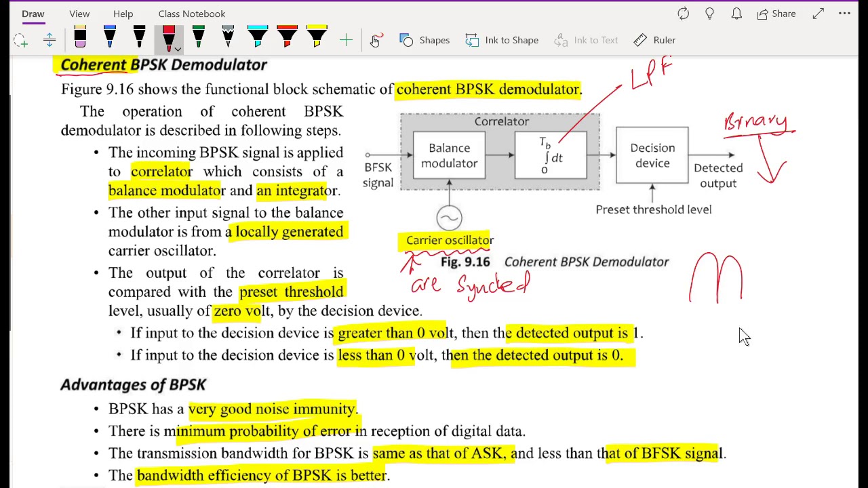Click the highlighted 'zero volt' phrase
Viewport: 868px width, 488px height.
coord(242,310)
